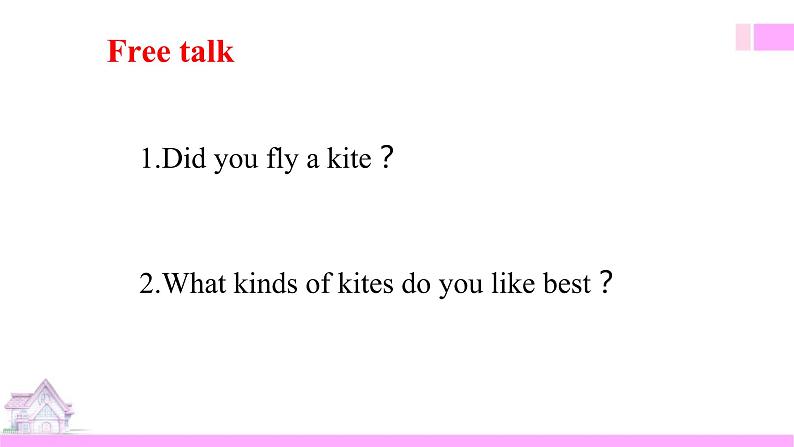Viewport: 794px width, 447px height.
Task: Click the word 'kite' in question one
Action: (x=349, y=158)
